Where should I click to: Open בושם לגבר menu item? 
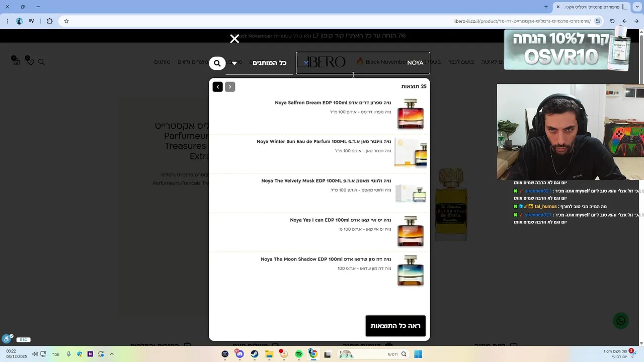coord(461,62)
